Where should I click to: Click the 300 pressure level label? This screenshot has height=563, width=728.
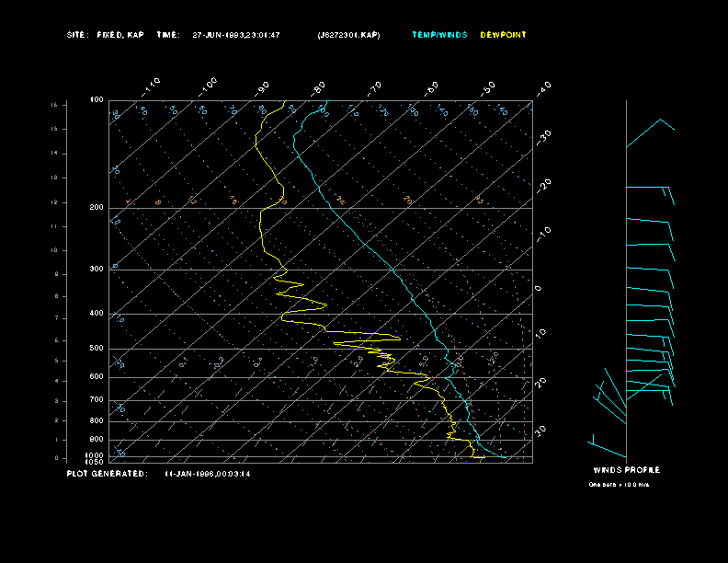97,270
